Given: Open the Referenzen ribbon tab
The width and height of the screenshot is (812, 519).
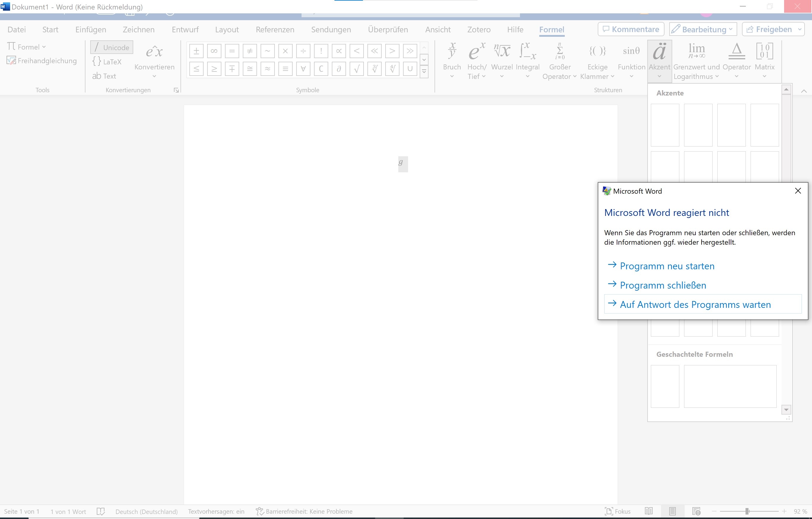Looking at the screenshot, I should pyautogui.click(x=275, y=30).
